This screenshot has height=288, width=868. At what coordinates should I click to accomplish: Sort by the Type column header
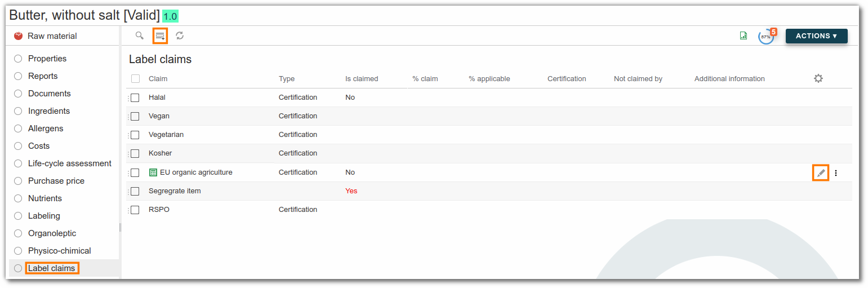click(287, 79)
